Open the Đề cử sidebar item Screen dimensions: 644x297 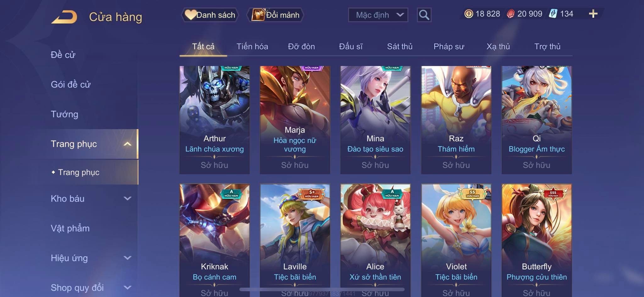click(x=63, y=55)
